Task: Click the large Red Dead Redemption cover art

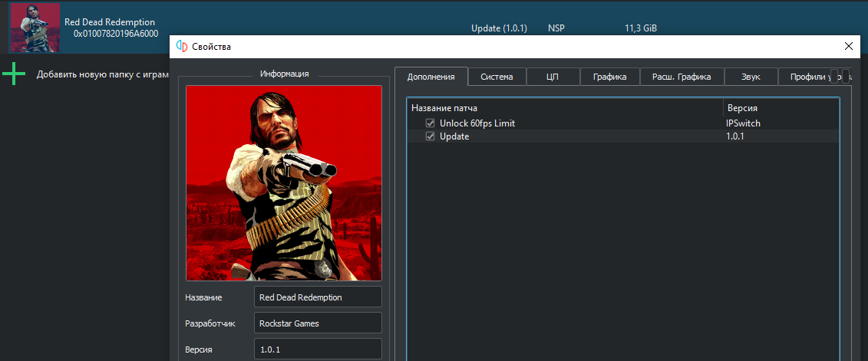Action: tap(284, 183)
